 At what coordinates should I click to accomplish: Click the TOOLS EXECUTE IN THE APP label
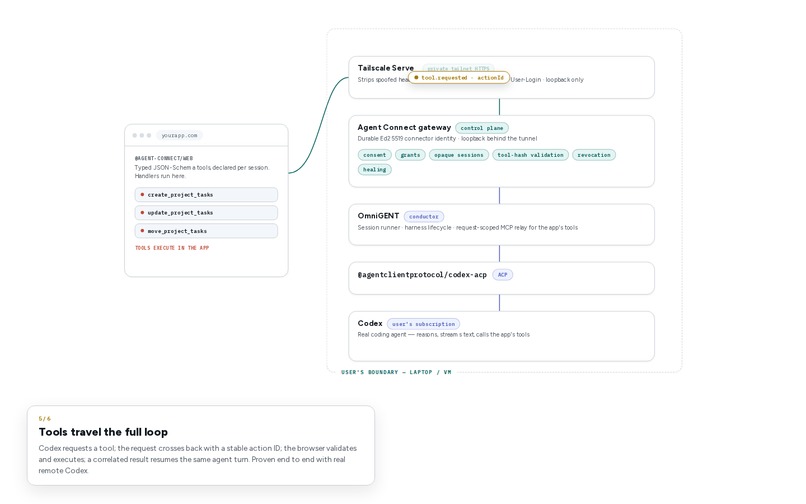172,248
